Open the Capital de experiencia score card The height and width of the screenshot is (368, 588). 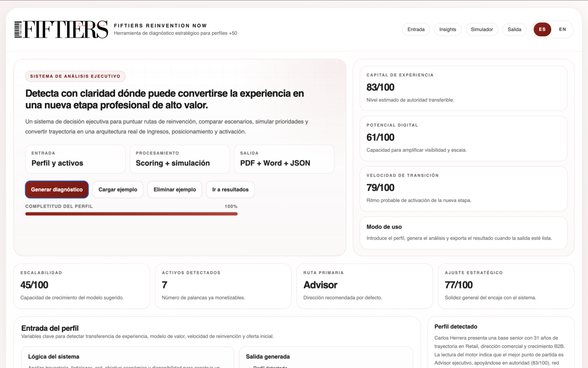pyautogui.click(x=463, y=88)
